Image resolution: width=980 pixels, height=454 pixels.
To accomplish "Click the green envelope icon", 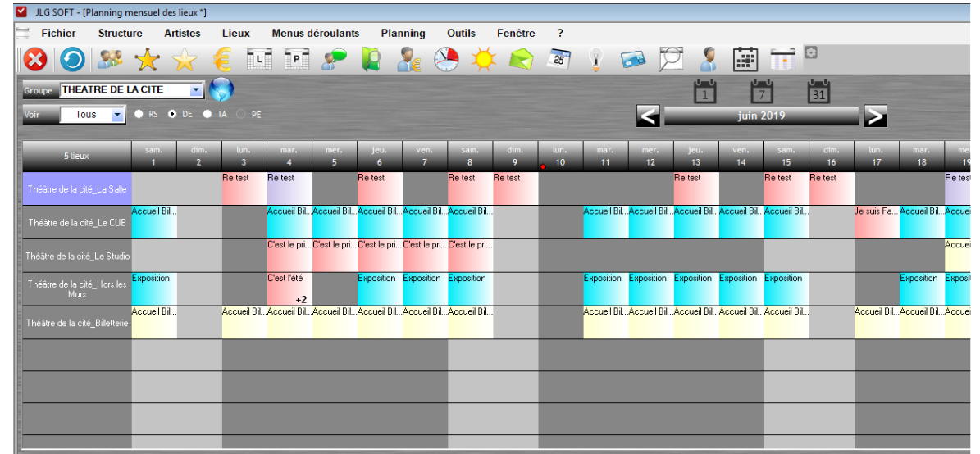I will click(521, 60).
